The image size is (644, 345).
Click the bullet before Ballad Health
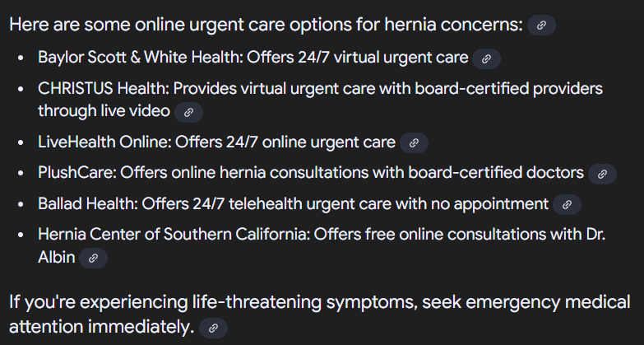pos(21,204)
